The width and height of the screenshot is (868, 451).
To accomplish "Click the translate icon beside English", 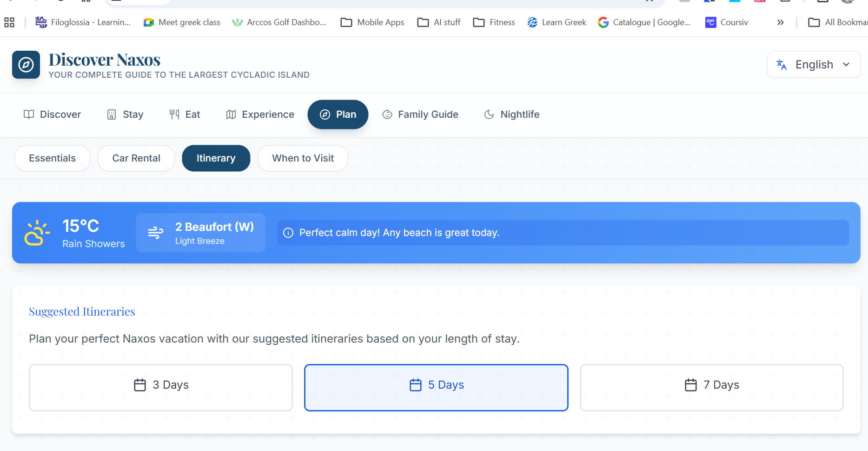I will 782,64.
